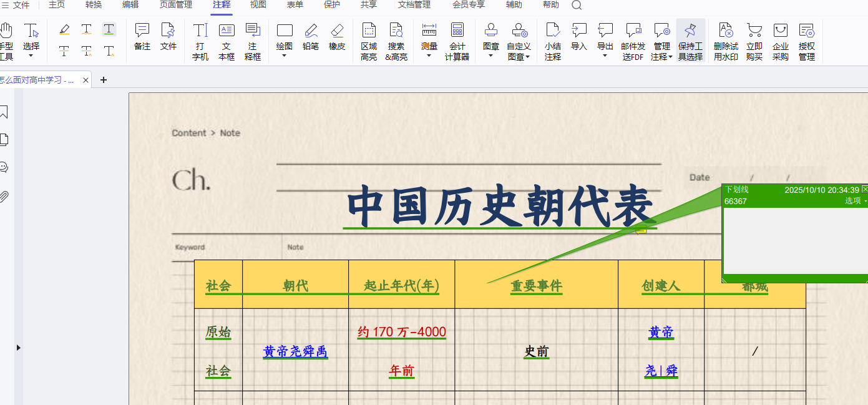Screen dimensions: 868x405
Task: Expand the collapsed left navigation panel arrow
Action: (18, 348)
